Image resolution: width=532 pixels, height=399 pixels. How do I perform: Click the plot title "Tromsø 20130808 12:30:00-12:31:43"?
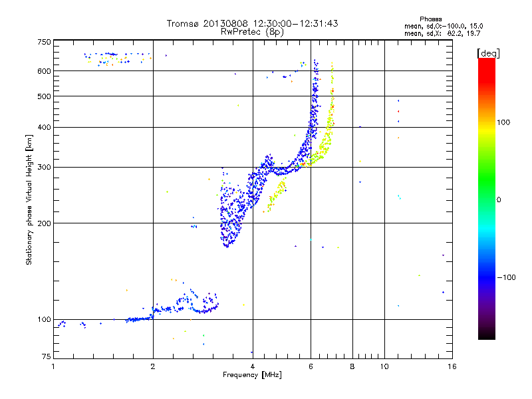252,23
